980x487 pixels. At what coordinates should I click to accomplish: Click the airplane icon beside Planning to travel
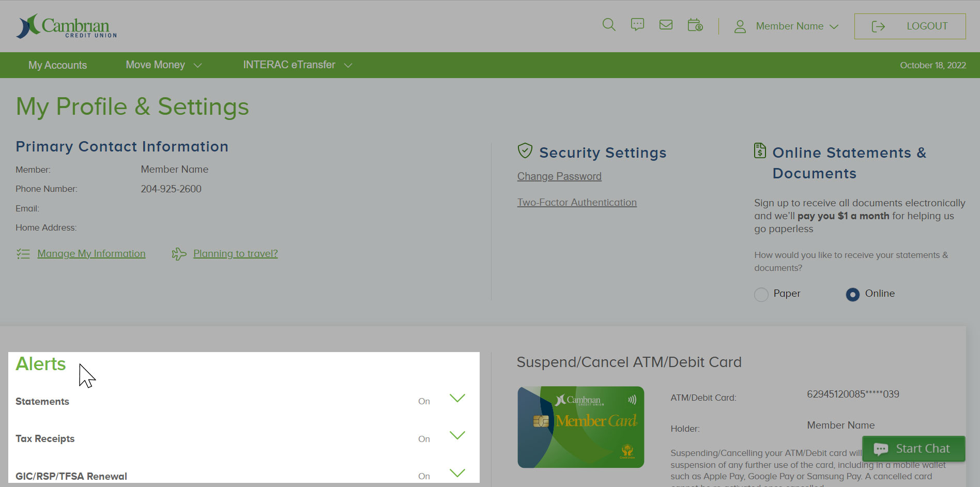179,253
